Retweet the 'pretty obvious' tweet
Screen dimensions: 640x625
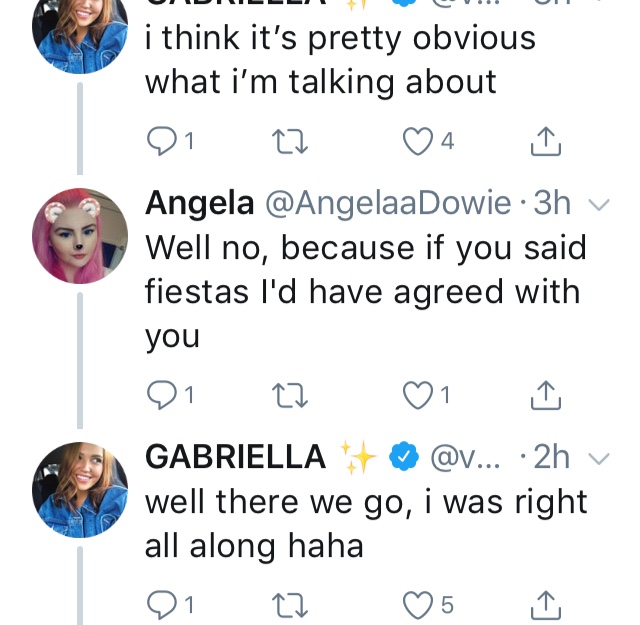290,141
